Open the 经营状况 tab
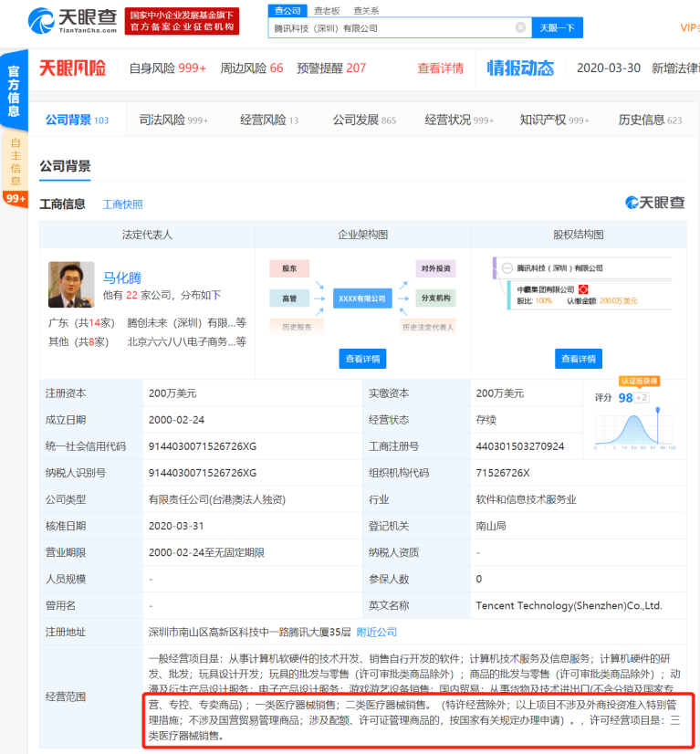The width and height of the screenshot is (700, 754). (x=459, y=120)
